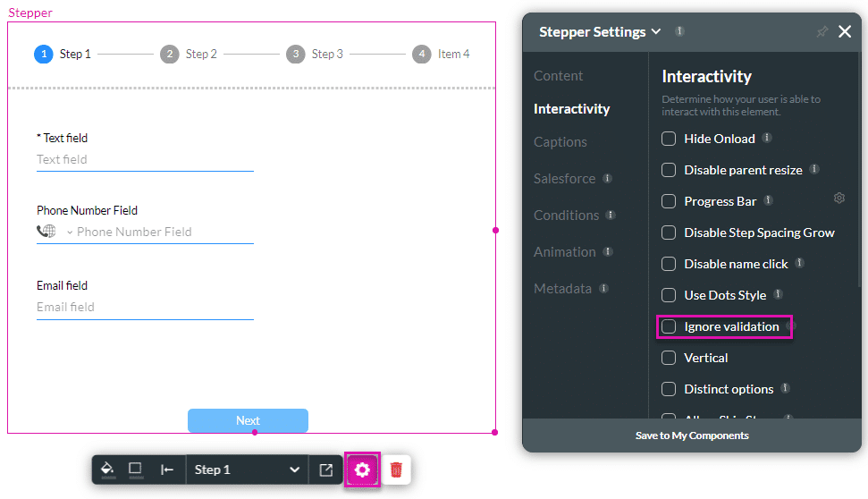Open the Step 1 dropdown in toolbar
The image size is (868, 499).
click(247, 469)
